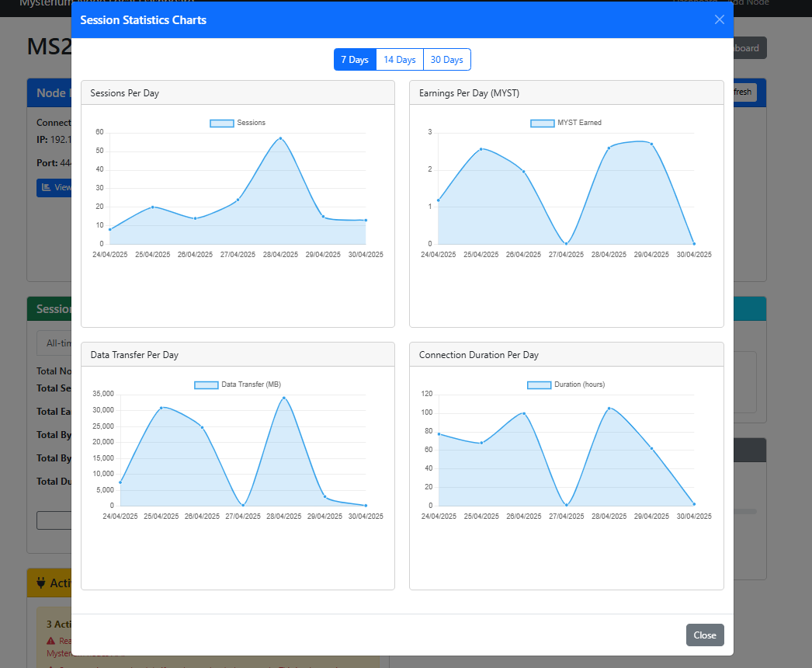Click the Sessions Per Day card title
The height and width of the screenshot is (668, 812).
click(x=125, y=93)
